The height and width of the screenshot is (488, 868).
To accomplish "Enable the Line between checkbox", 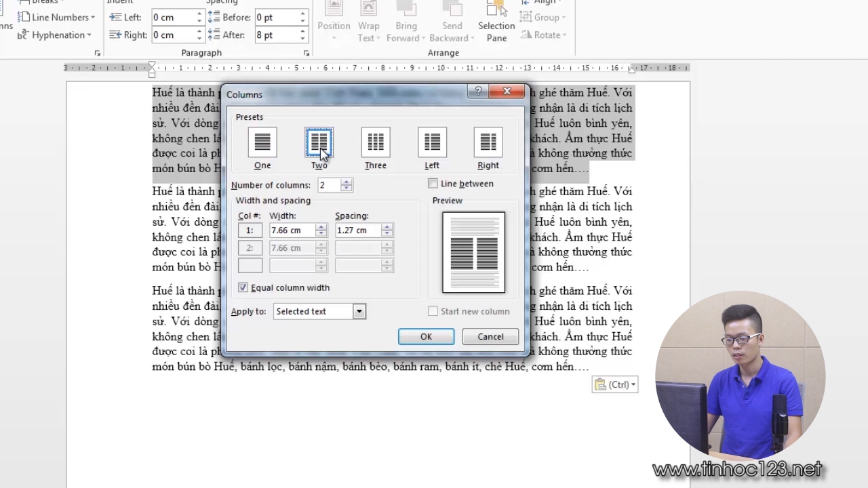I will point(433,184).
